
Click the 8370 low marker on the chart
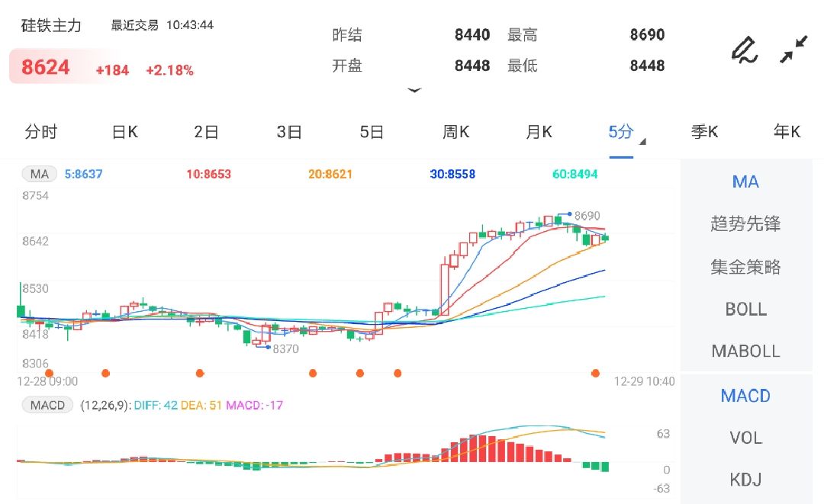285,348
